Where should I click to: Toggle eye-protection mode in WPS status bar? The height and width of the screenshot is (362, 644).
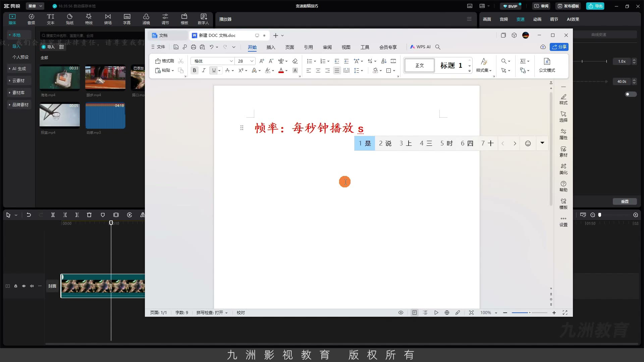click(x=401, y=312)
